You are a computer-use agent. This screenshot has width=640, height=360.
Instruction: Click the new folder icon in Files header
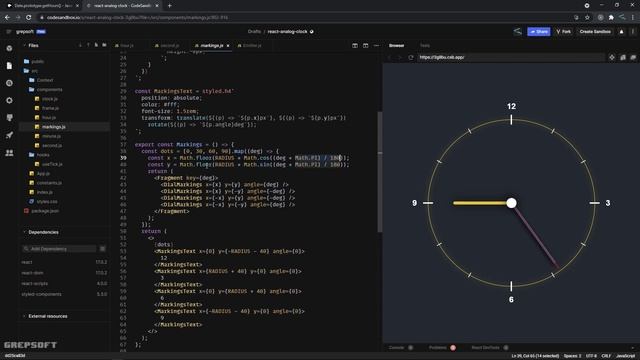[104, 45]
